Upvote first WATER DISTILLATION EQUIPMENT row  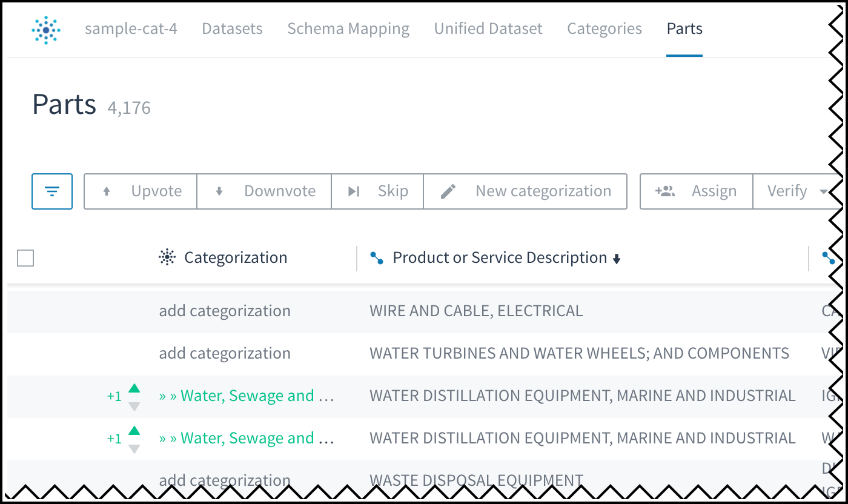click(134, 388)
